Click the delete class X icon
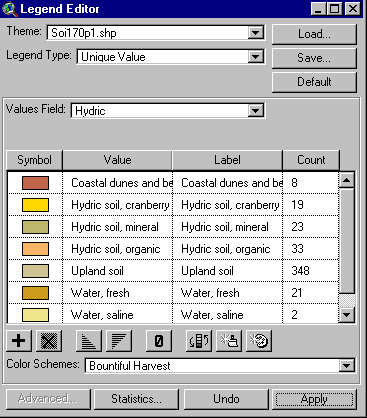Viewport: 367px width, 418px height. pyautogui.click(x=49, y=341)
